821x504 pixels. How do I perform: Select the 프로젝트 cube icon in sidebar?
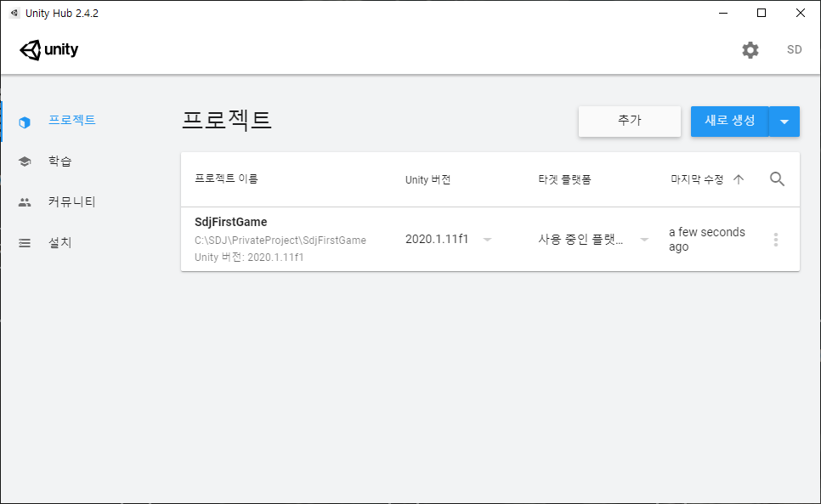[x=25, y=122]
